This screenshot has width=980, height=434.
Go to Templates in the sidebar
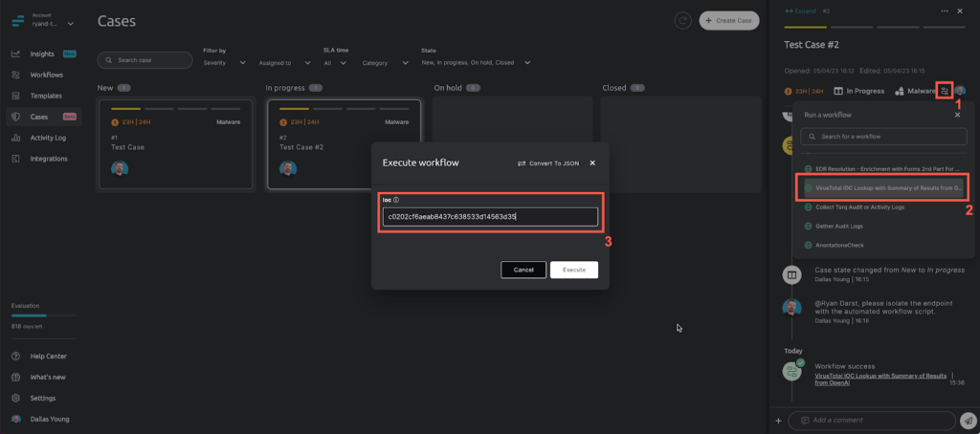coord(46,96)
